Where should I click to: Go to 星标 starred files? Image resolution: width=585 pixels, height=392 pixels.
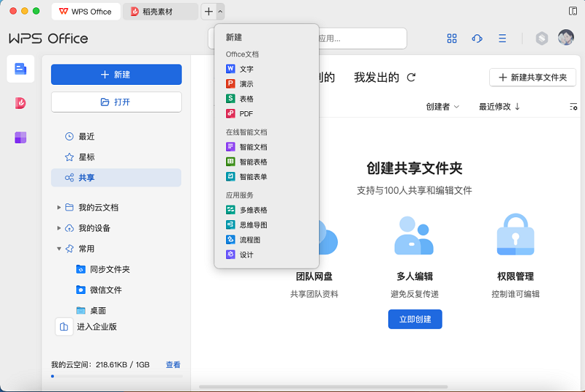[116, 157]
